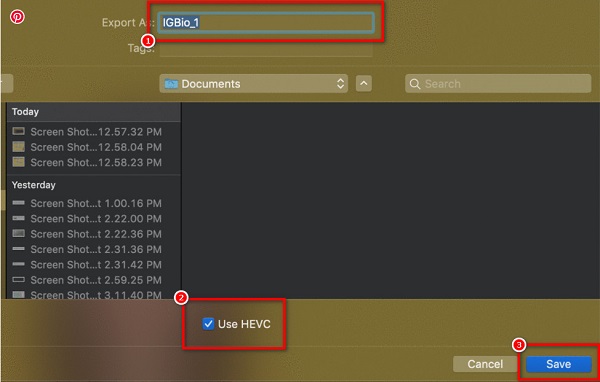Click the magnifying glass search icon

[x=415, y=84]
